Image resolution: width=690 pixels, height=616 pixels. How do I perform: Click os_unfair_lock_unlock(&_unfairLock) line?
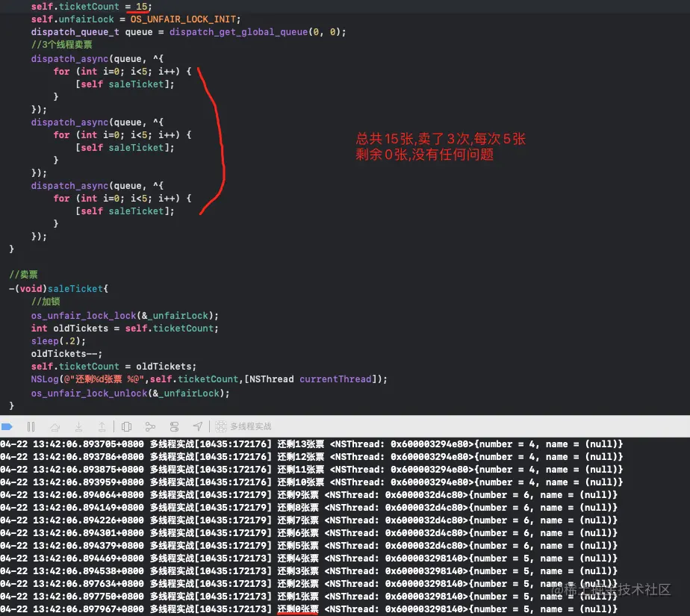pyautogui.click(x=130, y=393)
